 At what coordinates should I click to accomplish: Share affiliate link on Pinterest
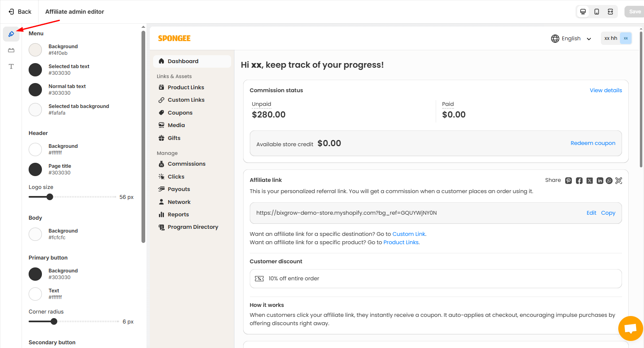(x=568, y=181)
